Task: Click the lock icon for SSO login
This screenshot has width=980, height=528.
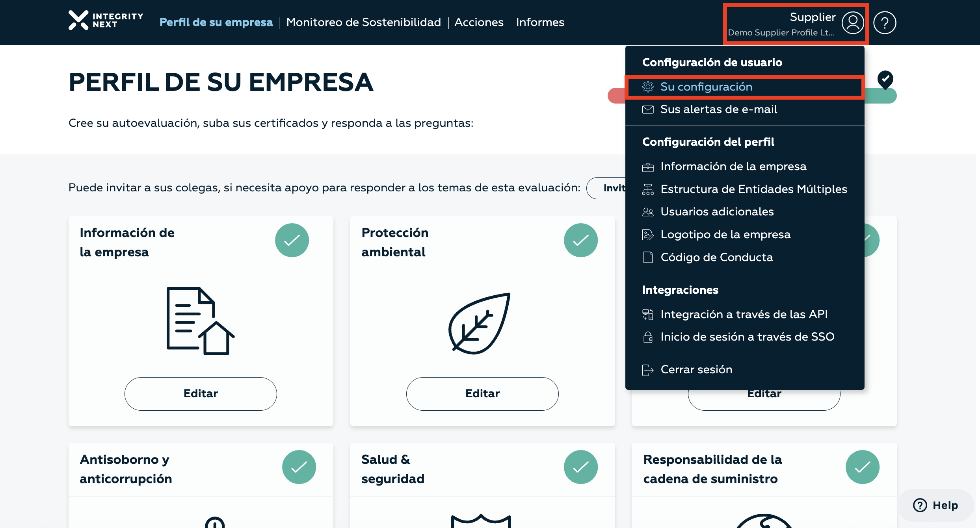Action: point(648,337)
